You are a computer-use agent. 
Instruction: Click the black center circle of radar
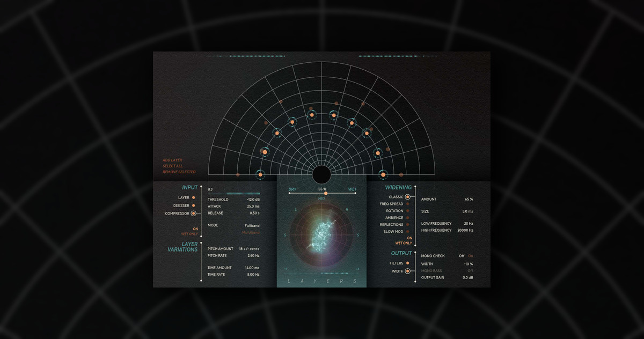(x=321, y=174)
